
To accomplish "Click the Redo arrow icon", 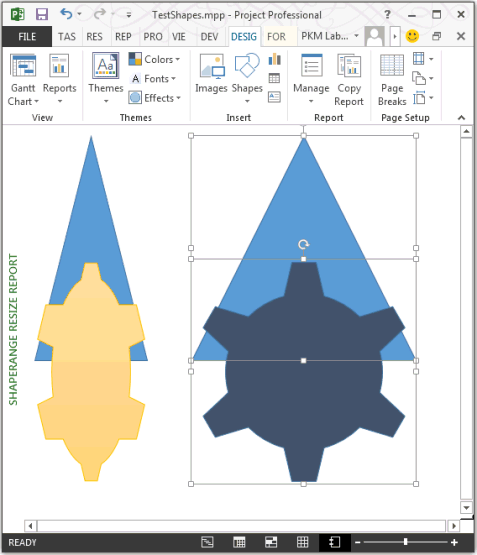I will tap(100, 14).
